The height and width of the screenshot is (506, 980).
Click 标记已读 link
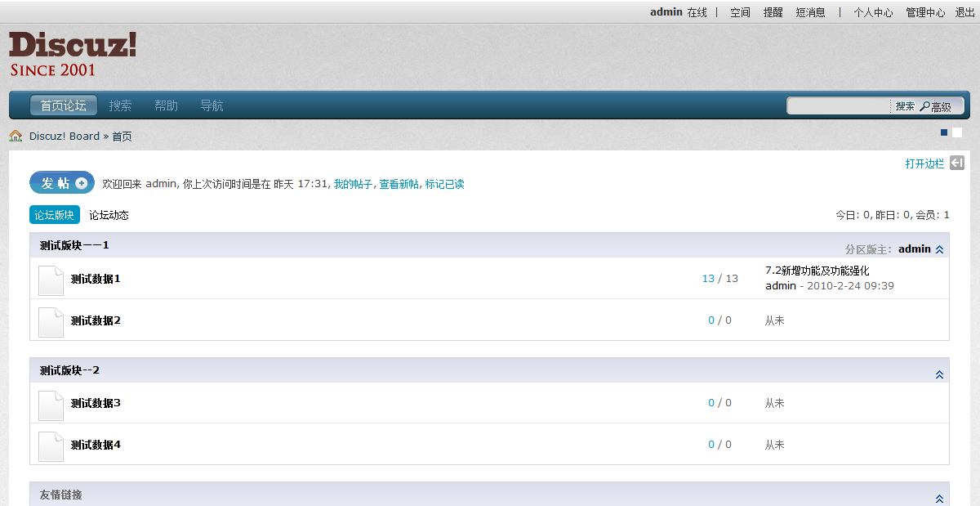pyautogui.click(x=445, y=185)
